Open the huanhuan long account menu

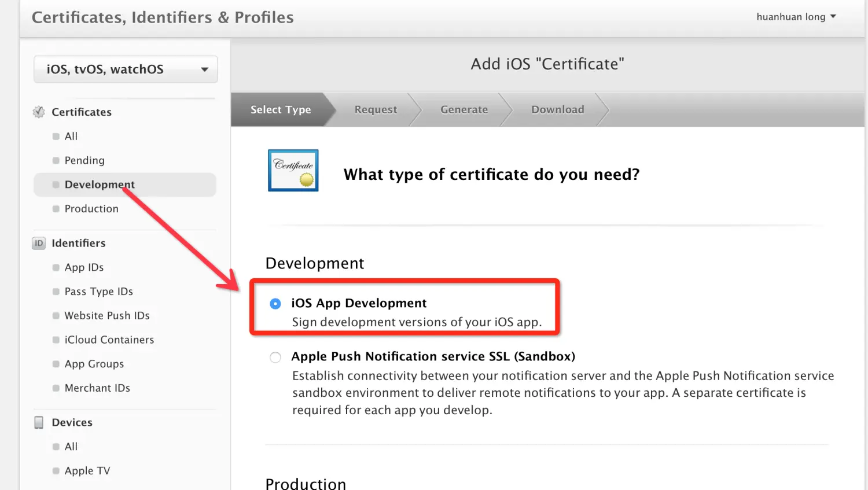796,17
